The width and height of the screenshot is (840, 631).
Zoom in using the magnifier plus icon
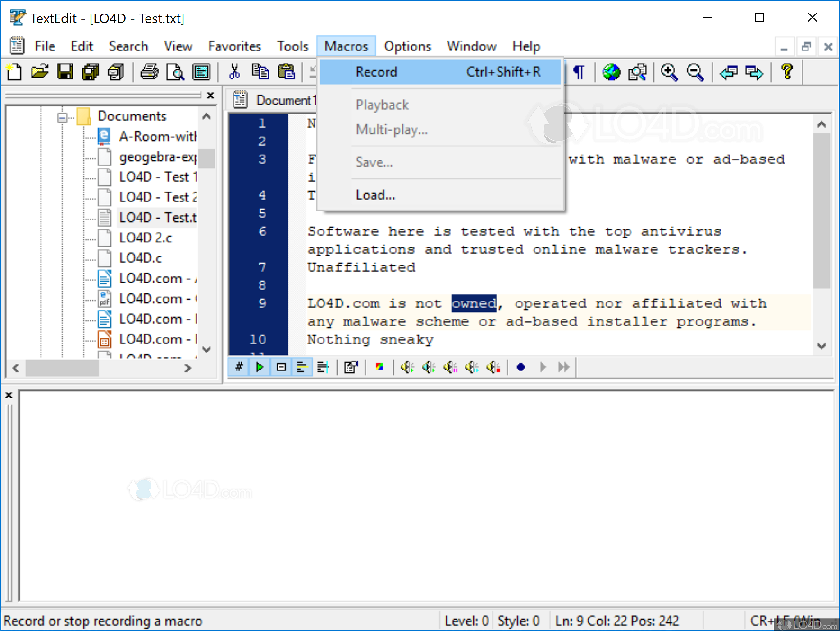669,72
